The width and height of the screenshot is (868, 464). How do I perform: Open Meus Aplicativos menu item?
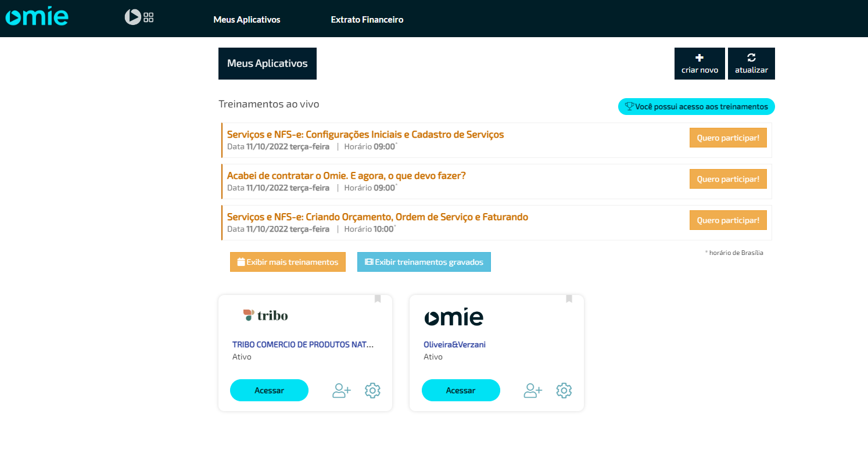[247, 20]
